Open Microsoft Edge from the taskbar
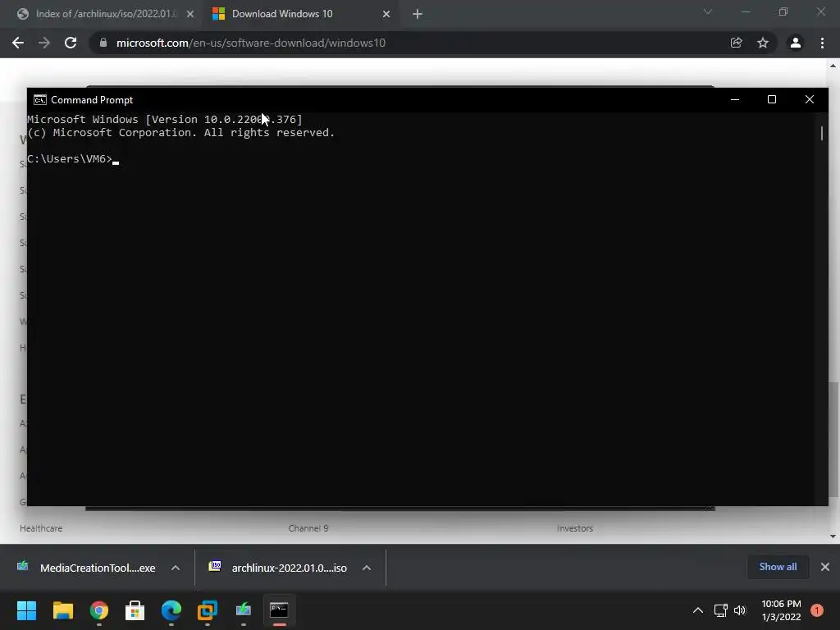 (171, 610)
